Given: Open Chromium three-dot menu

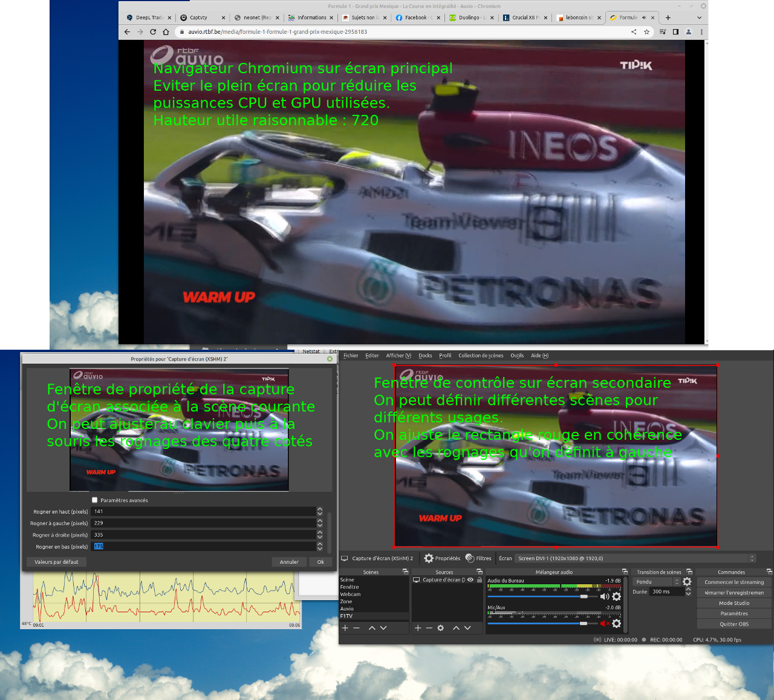Looking at the screenshot, I should [701, 32].
